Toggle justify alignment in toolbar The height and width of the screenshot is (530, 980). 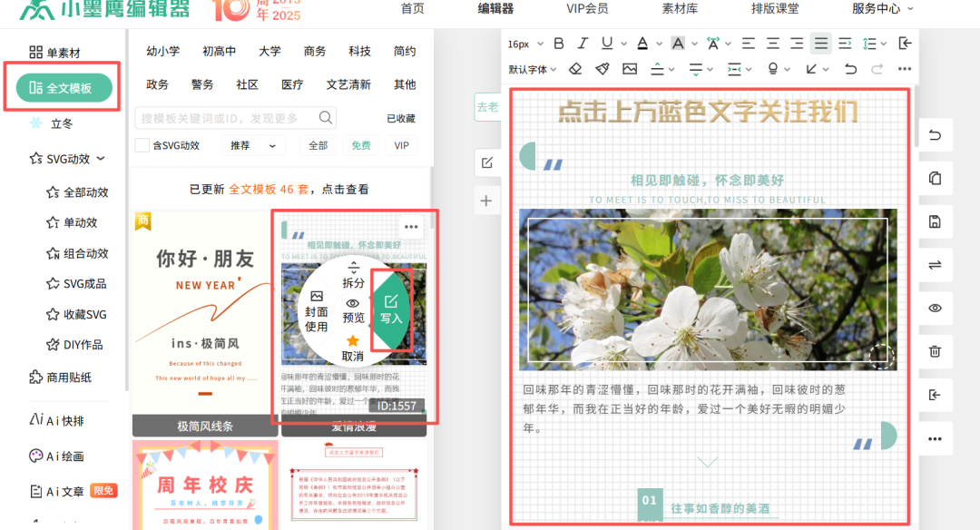(820, 44)
